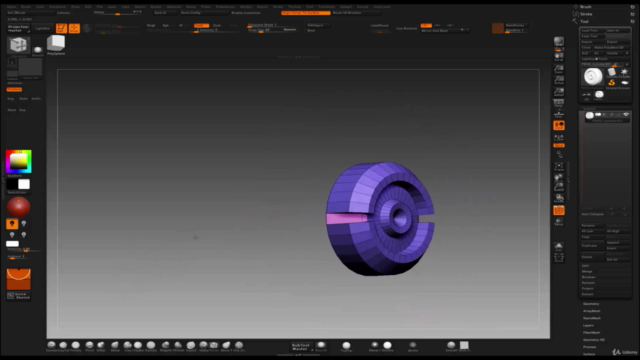Toggle the Floor grid icon
Image resolution: width=640 pixels, height=360 pixels.
[559, 114]
